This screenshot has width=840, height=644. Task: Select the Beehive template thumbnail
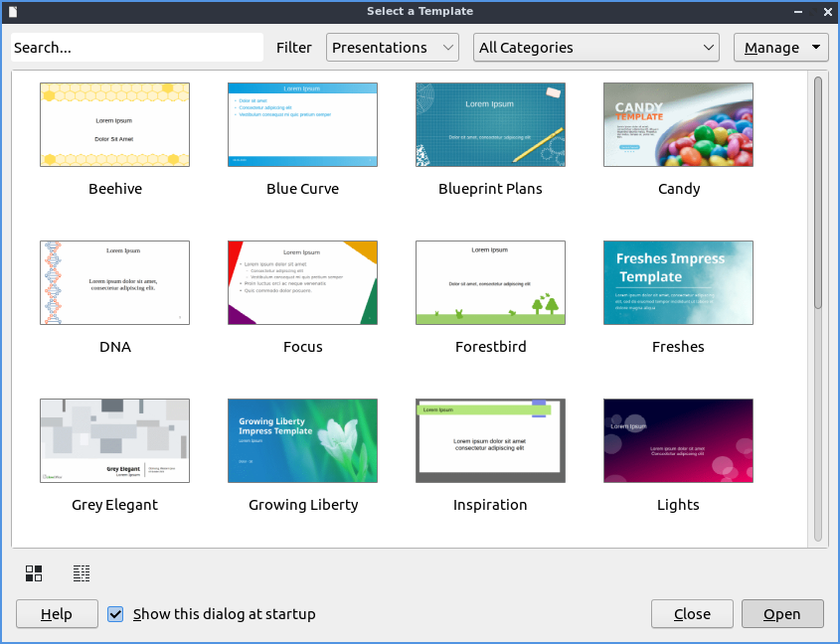pos(114,124)
